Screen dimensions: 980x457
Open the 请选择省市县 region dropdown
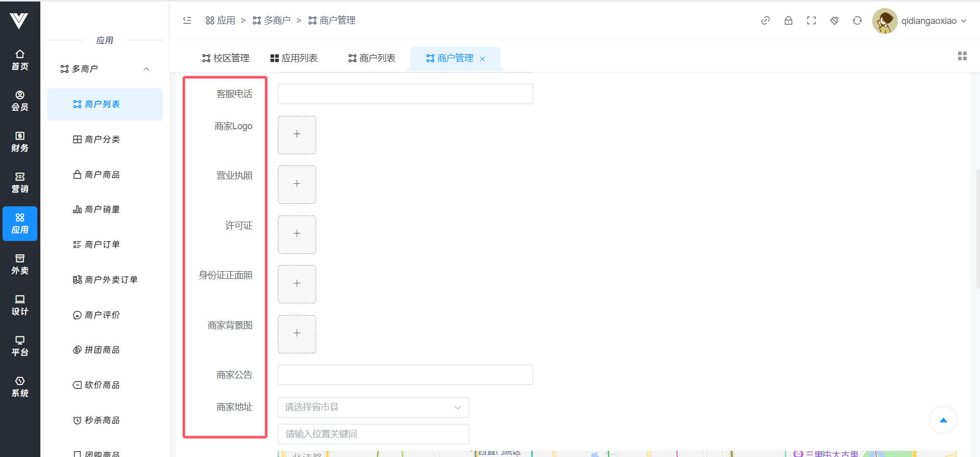click(373, 407)
